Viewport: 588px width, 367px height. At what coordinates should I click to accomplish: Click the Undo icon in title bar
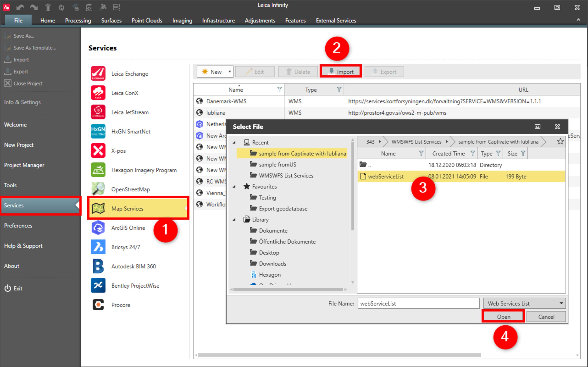coord(20,7)
